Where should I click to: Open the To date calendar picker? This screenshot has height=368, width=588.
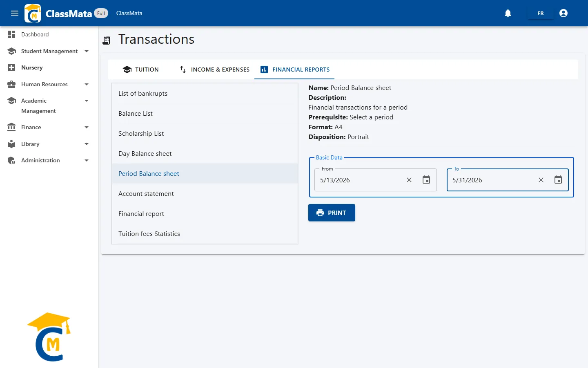coord(558,180)
